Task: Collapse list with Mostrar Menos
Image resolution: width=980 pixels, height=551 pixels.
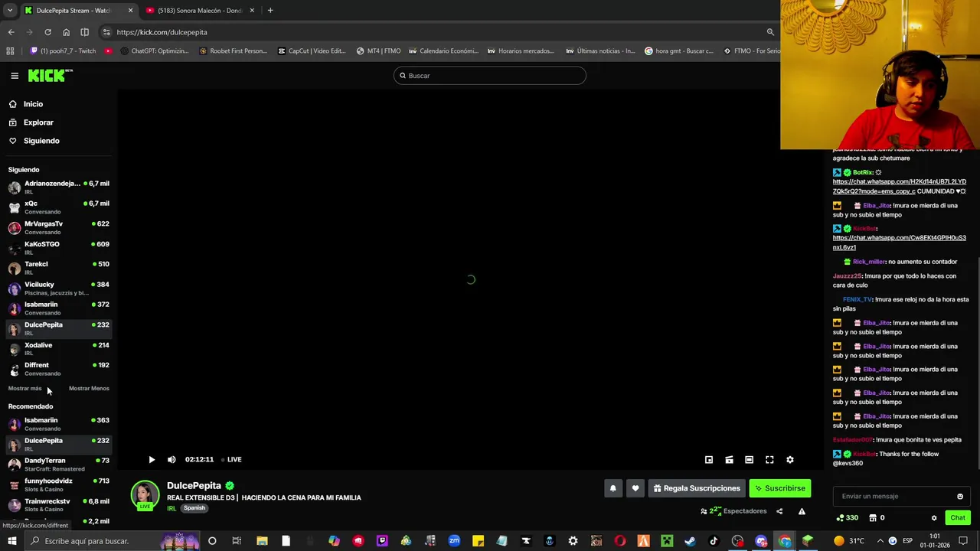Action: pos(89,389)
